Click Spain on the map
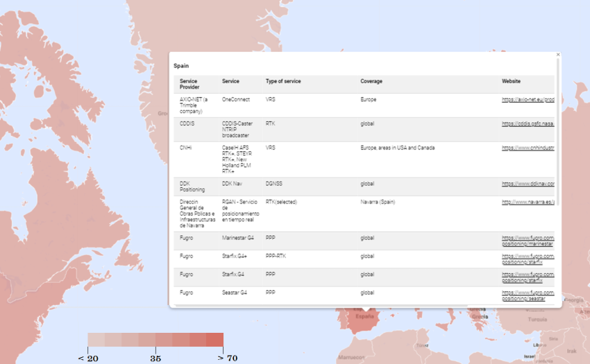The image size is (590, 364). coord(363,322)
